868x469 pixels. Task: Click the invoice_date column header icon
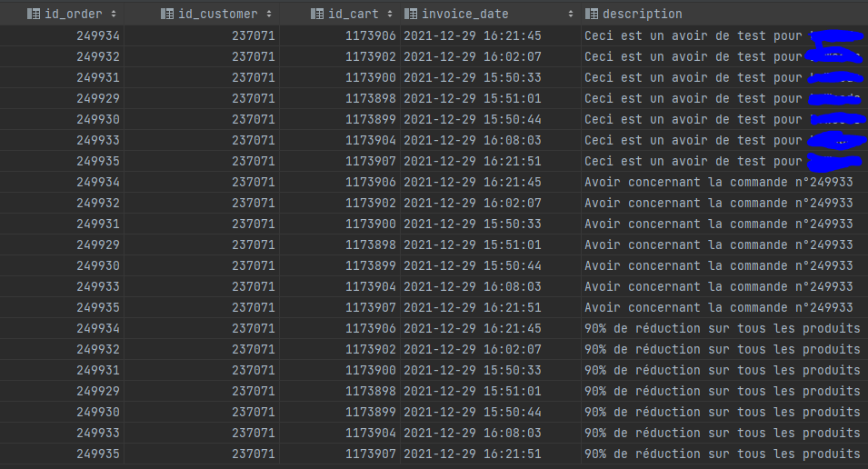point(411,14)
